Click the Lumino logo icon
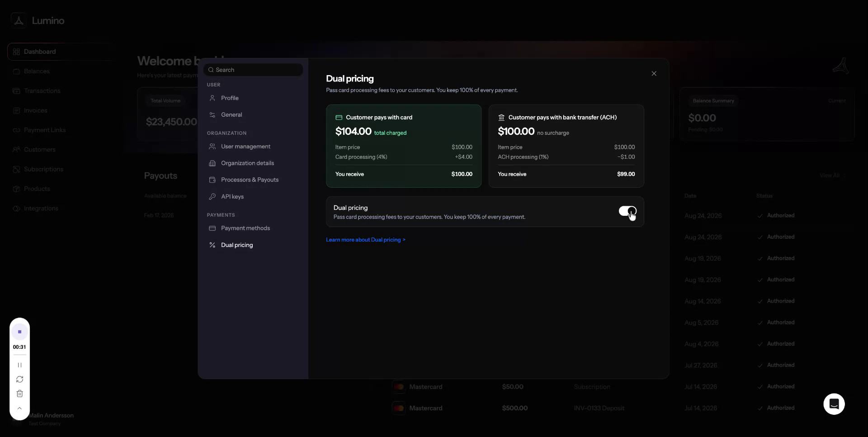868x437 pixels. 19,21
